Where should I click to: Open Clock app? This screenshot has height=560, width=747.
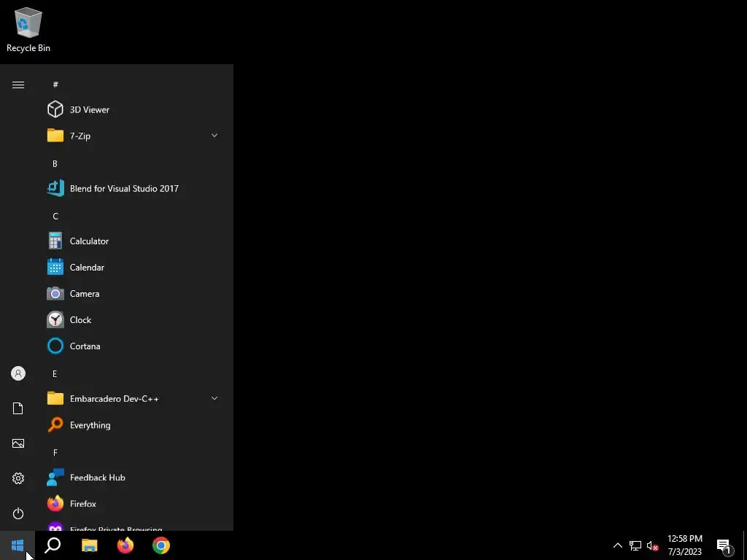[x=133, y=320]
